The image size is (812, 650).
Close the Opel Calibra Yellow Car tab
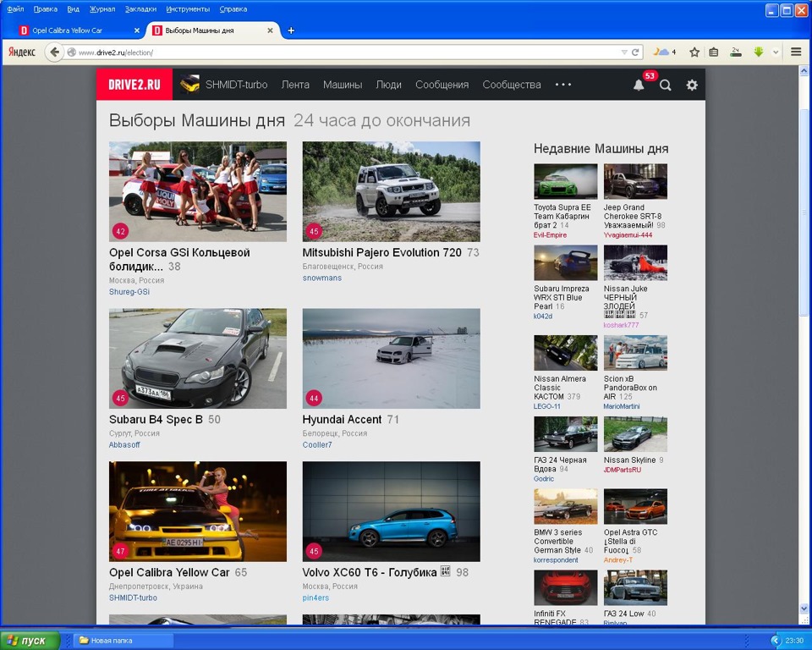[x=137, y=30]
